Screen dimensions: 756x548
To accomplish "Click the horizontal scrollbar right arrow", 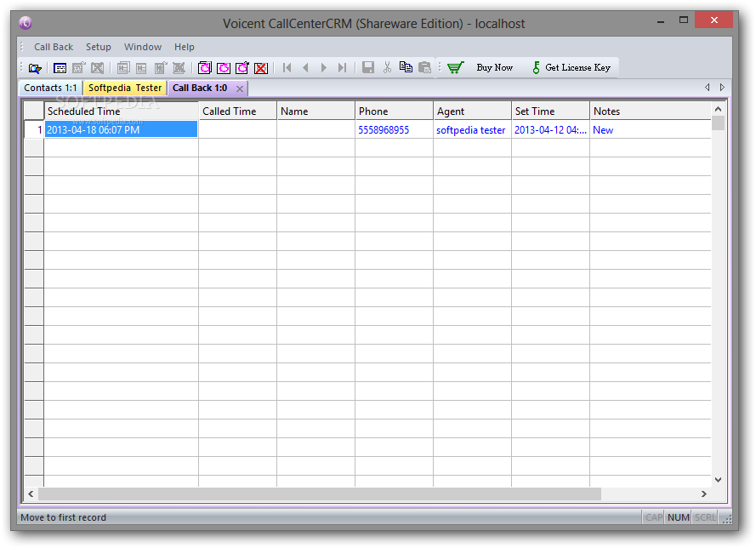I will [x=704, y=494].
